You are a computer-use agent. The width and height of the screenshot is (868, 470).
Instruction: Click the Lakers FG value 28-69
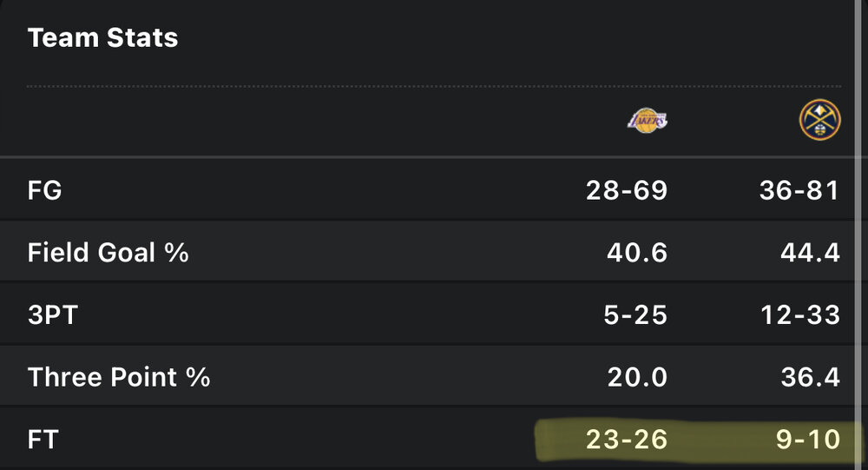[627, 190]
